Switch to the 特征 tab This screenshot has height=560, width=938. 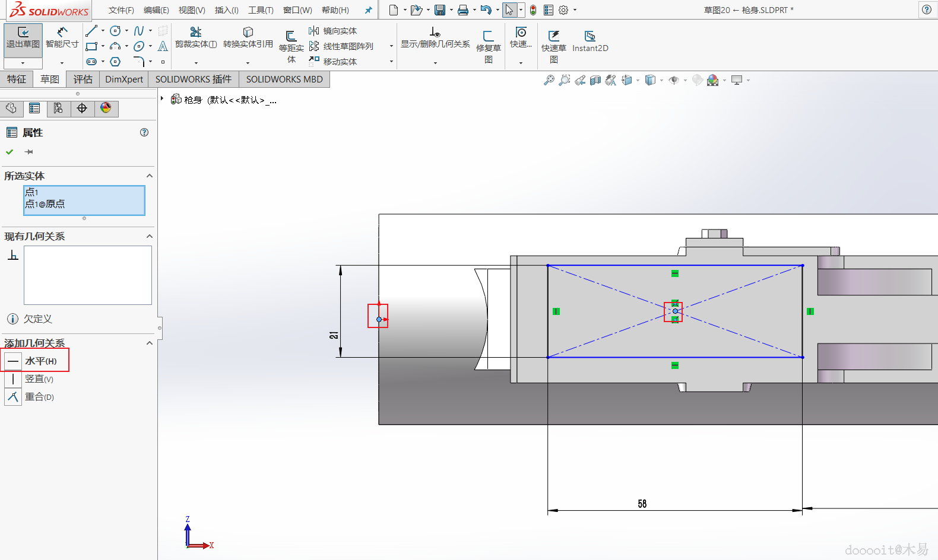click(x=17, y=79)
